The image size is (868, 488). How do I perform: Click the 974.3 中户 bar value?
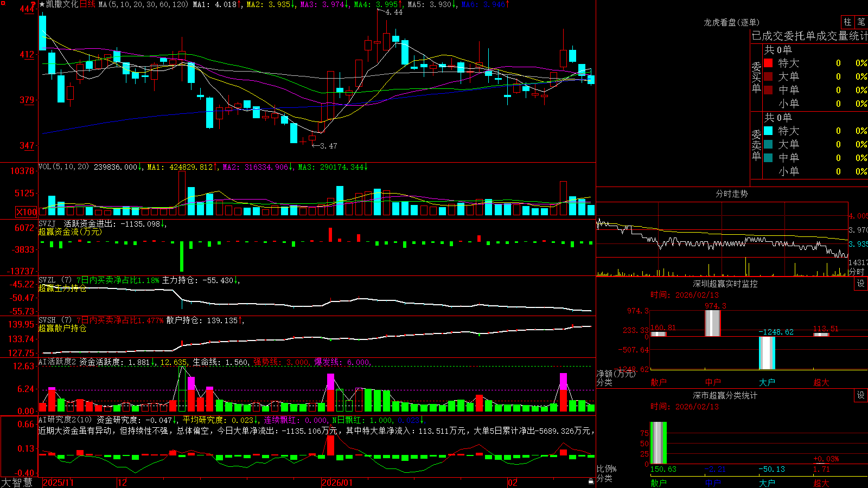(x=715, y=306)
